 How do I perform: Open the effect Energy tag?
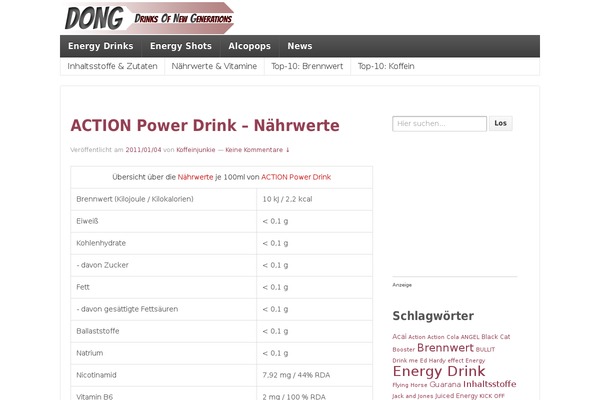tap(466, 361)
